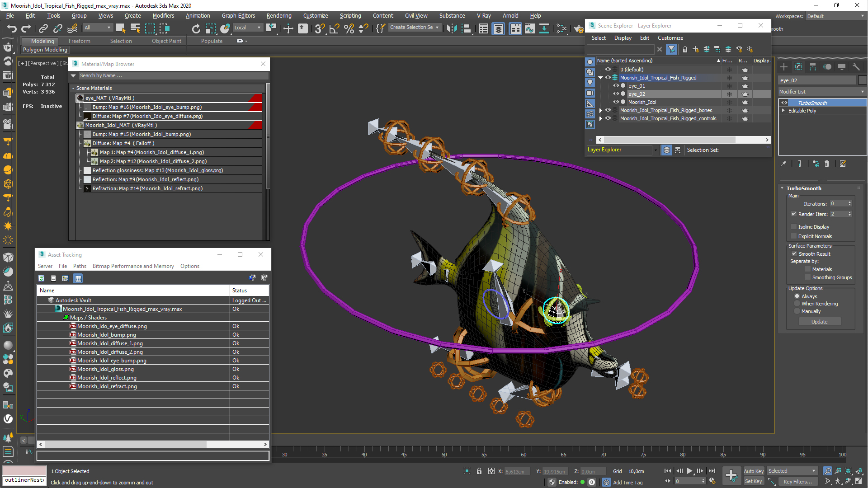Toggle the Percent Snap icon

(x=349, y=28)
